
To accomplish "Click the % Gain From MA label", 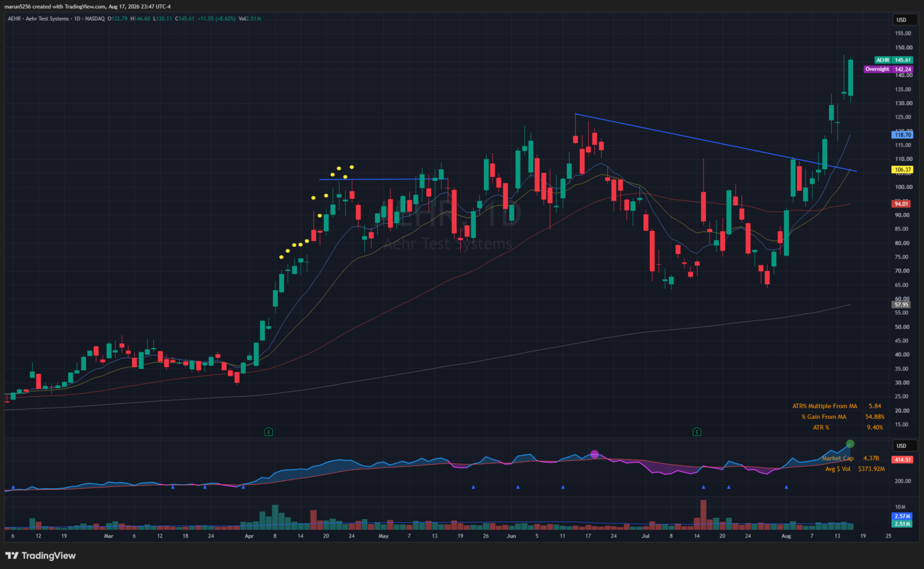I will [824, 417].
